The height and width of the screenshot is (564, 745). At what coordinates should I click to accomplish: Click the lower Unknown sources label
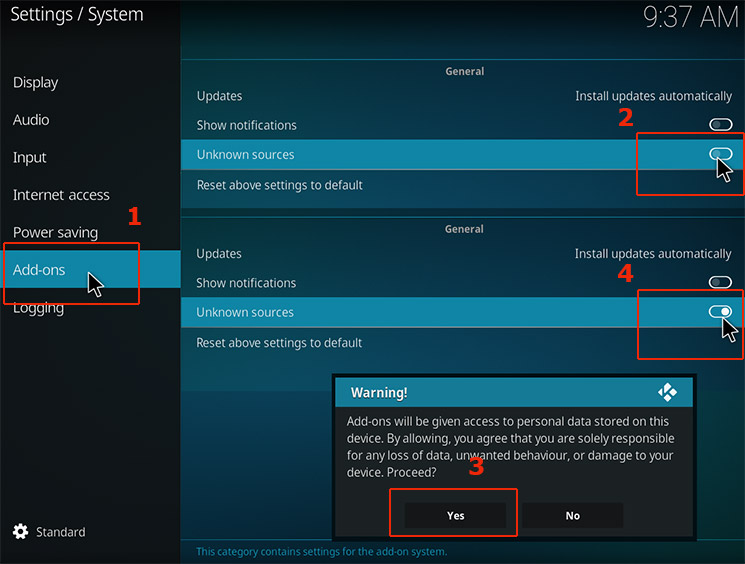coord(245,312)
